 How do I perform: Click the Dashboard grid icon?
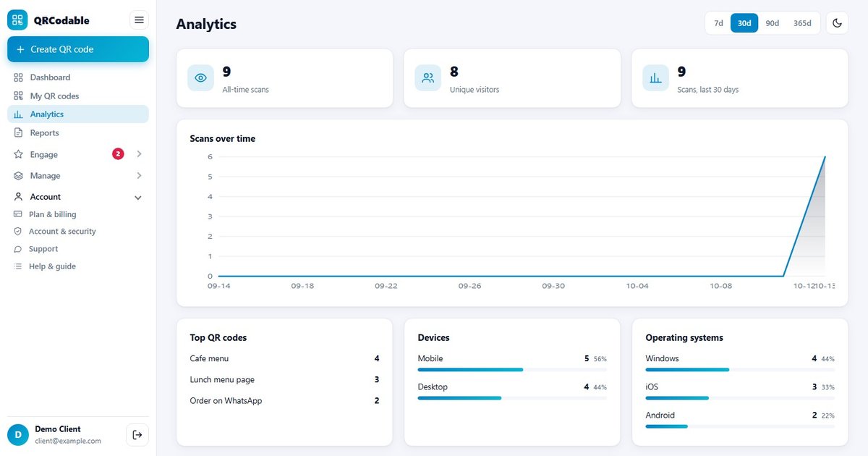click(19, 77)
